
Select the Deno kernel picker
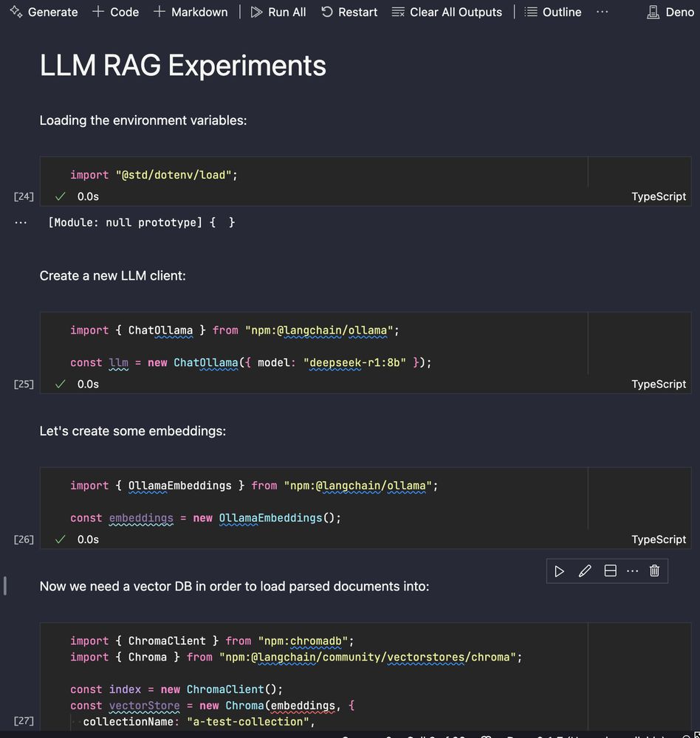[x=670, y=12]
